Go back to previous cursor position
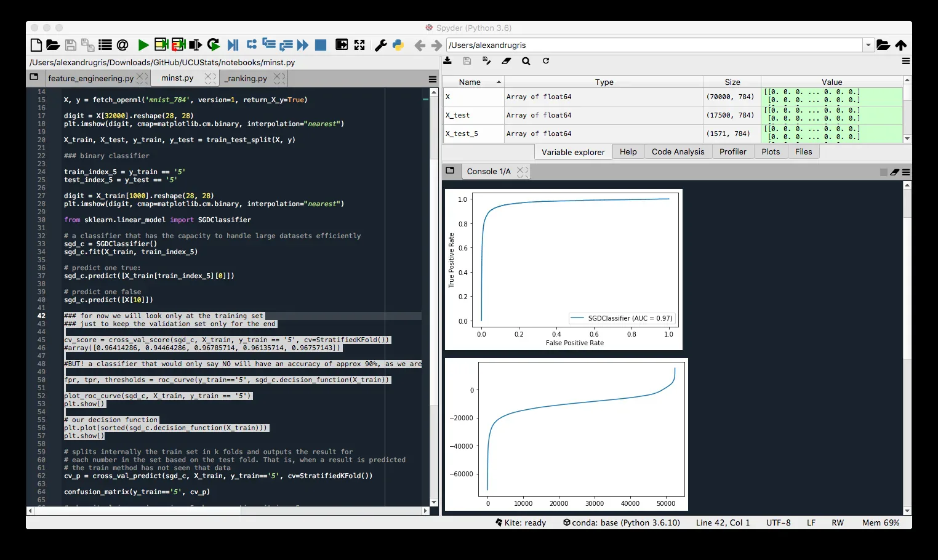Screen dimensions: 938x560 (x=420, y=46)
